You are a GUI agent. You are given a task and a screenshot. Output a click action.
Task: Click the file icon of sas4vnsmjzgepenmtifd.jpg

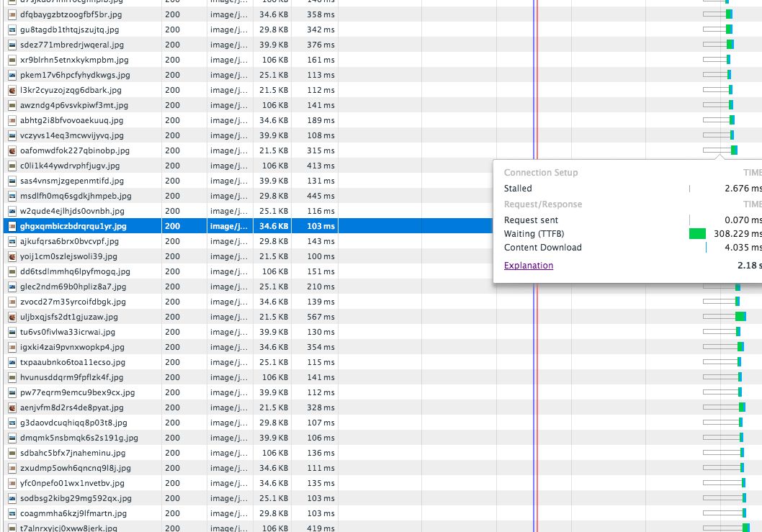(12, 181)
